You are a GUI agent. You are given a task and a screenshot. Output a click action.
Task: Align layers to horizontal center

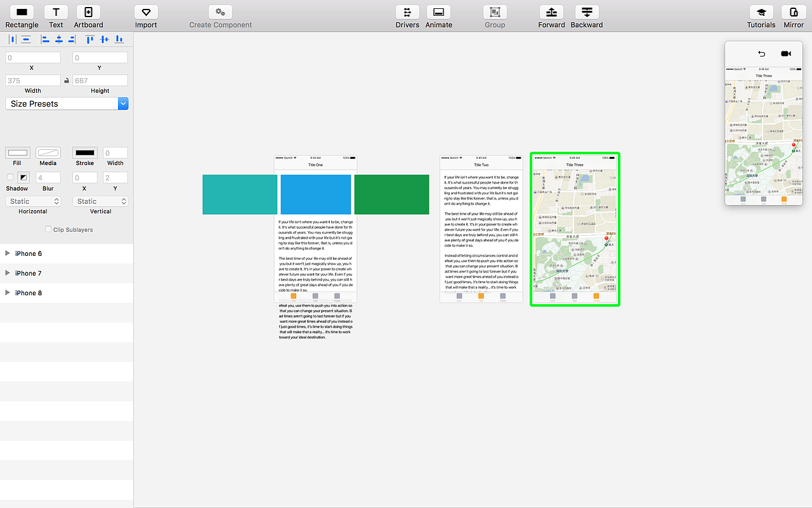(58, 39)
